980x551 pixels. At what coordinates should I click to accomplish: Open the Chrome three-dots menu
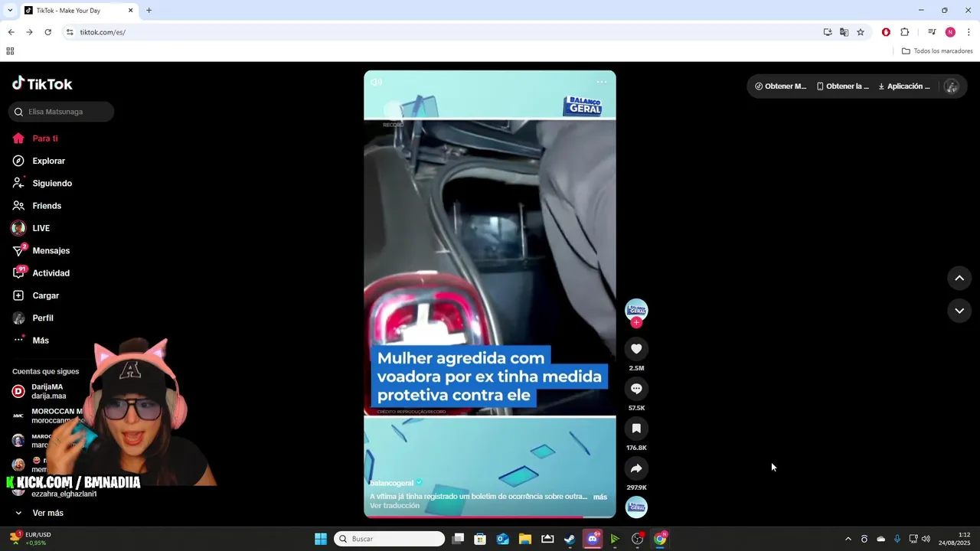[969, 32]
